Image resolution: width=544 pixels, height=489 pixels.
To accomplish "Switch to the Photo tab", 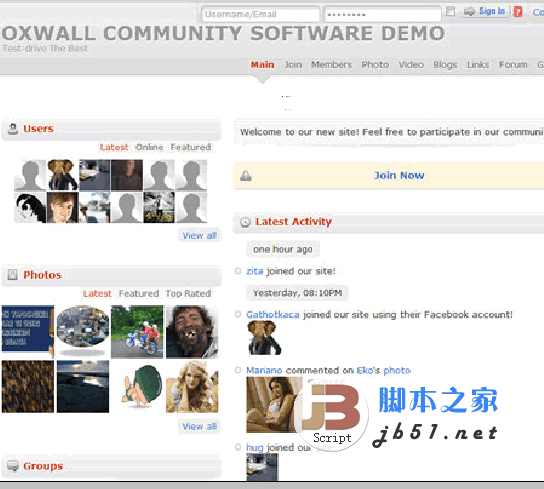I will click(x=375, y=65).
